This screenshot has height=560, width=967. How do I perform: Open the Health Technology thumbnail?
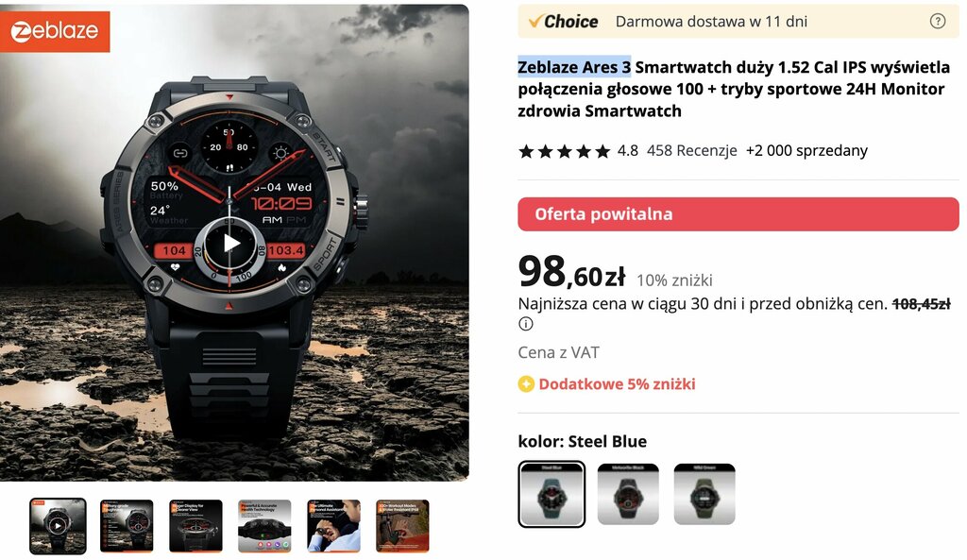264,526
